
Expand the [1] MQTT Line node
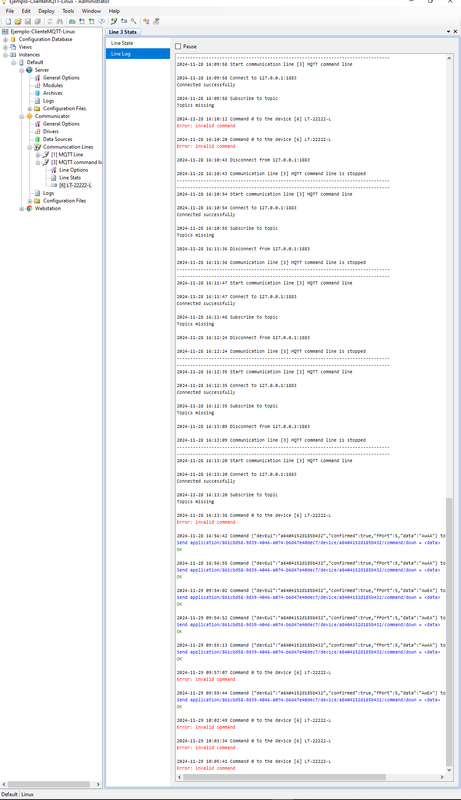tap(38, 155)
